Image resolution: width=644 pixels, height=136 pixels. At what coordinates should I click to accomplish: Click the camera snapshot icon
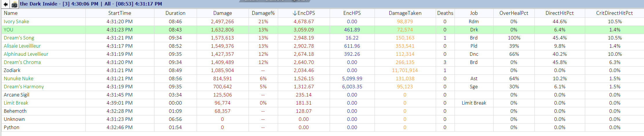click(14, 4)
